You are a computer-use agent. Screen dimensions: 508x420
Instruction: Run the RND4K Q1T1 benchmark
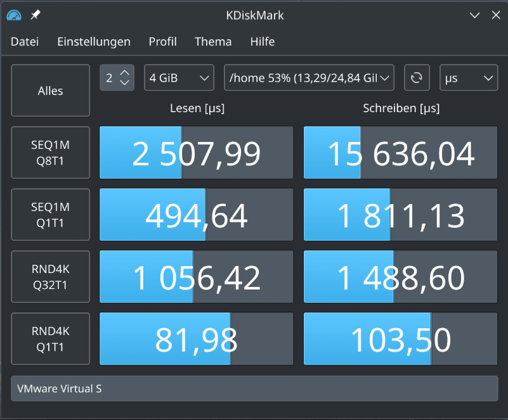(x=51, y=339)
